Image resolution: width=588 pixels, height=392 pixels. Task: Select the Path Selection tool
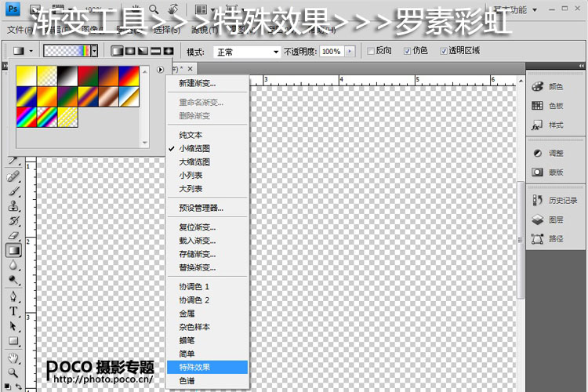coord(13,326)
